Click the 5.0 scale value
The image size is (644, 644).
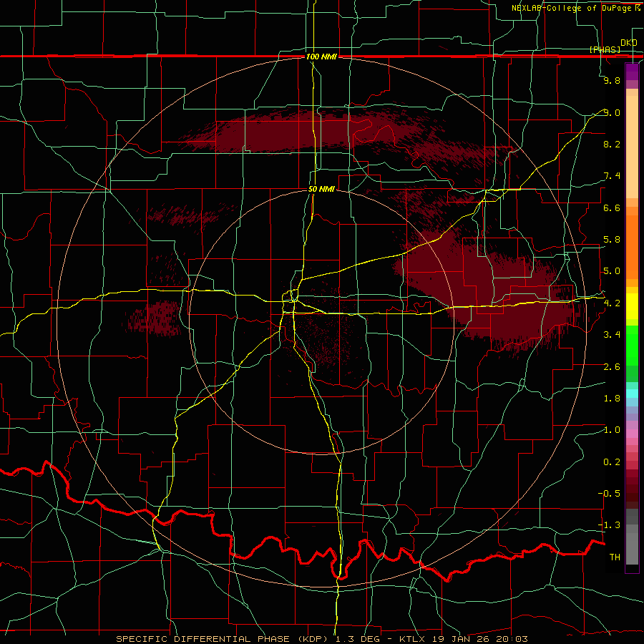tap(612, 271)
